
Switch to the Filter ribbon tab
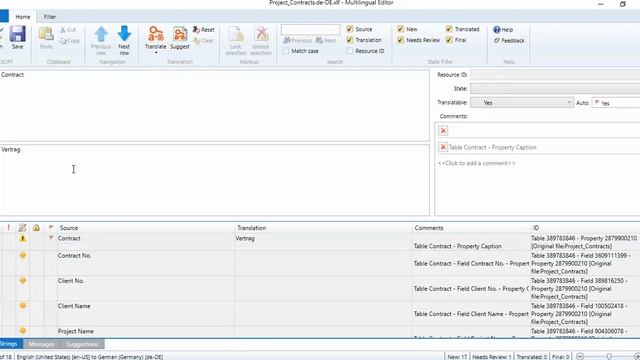(50, 17)
